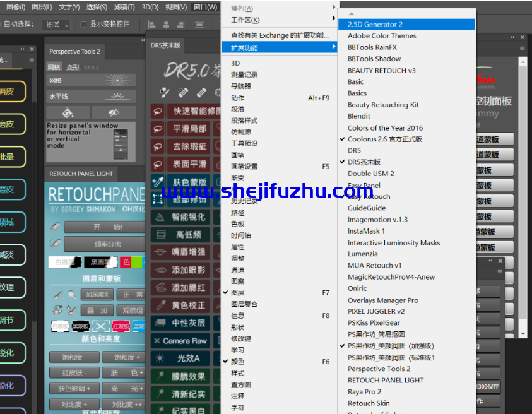This screenshot has width=532, height=414.
Task: Click scroll-up arrow in extensions list
Action: click(352, 14)
